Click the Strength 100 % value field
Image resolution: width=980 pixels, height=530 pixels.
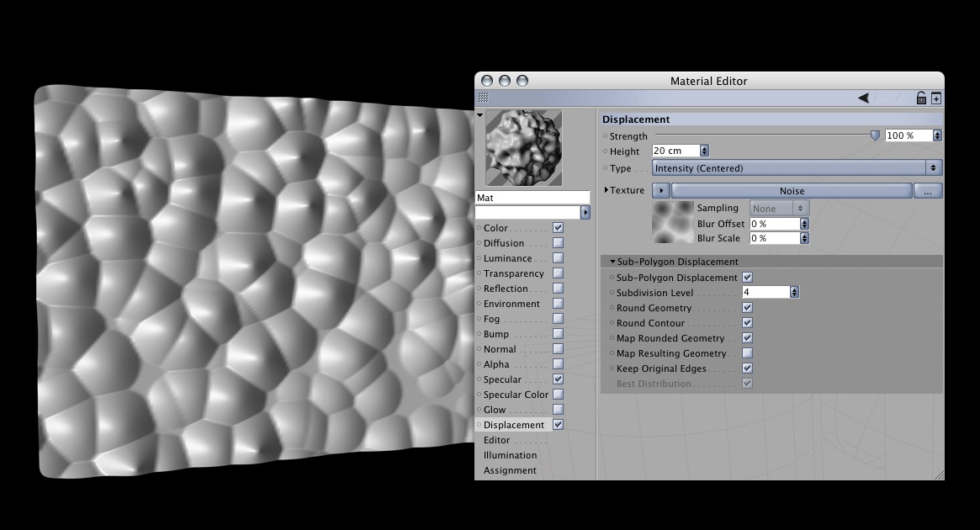coord(908,135)
